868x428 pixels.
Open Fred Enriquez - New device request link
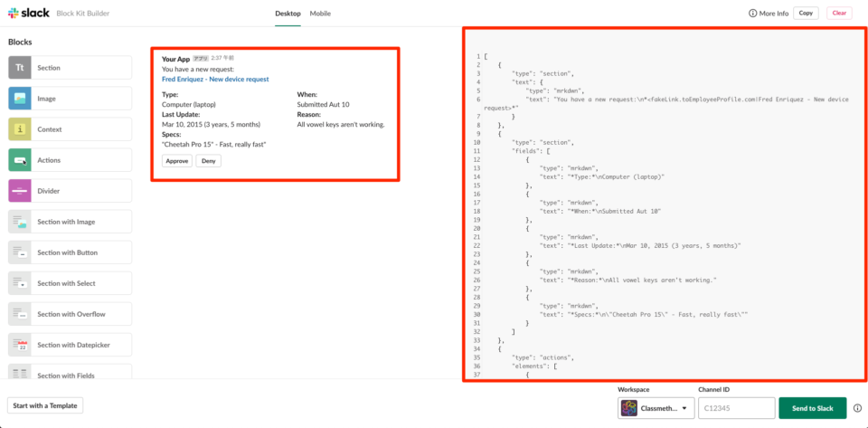click(215, 80)
